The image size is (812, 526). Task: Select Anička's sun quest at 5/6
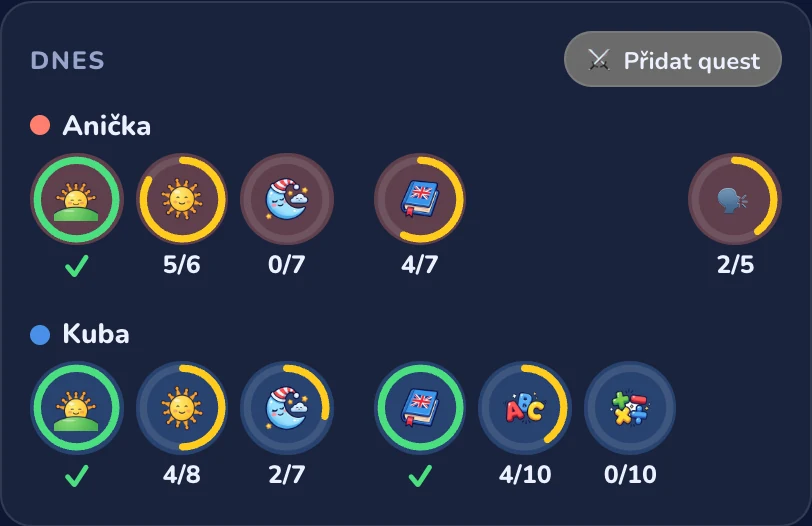[x=181, y=199]
